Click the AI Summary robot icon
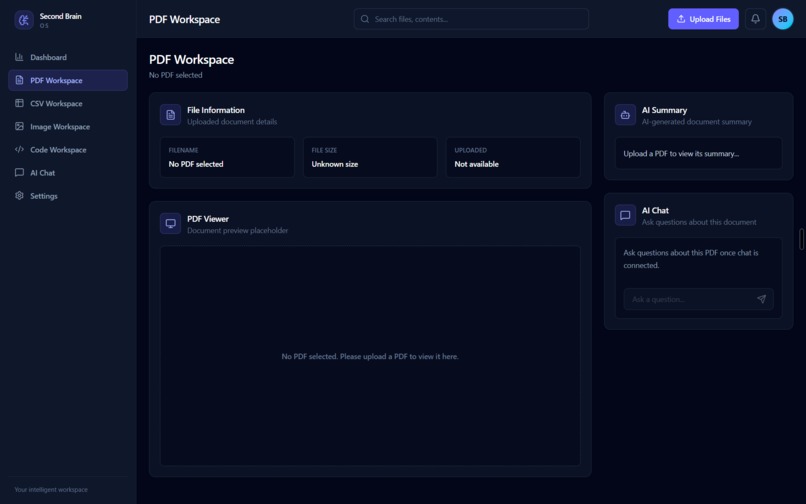The width and height of the screenshot is (806, 504). (625, 115)
